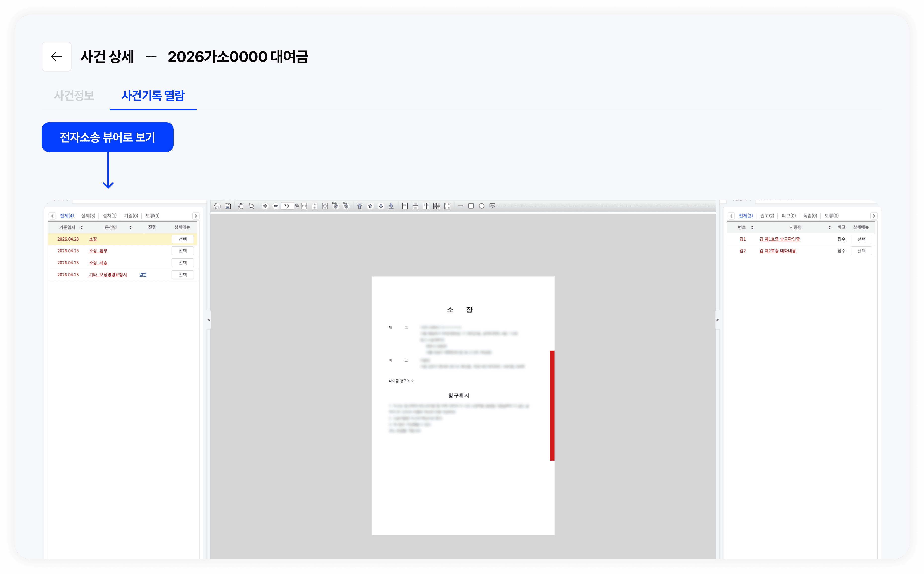This screenshot has height=574, width=924.
Task: Select the 전체(4) document filter tab
Action: (67, 216)
